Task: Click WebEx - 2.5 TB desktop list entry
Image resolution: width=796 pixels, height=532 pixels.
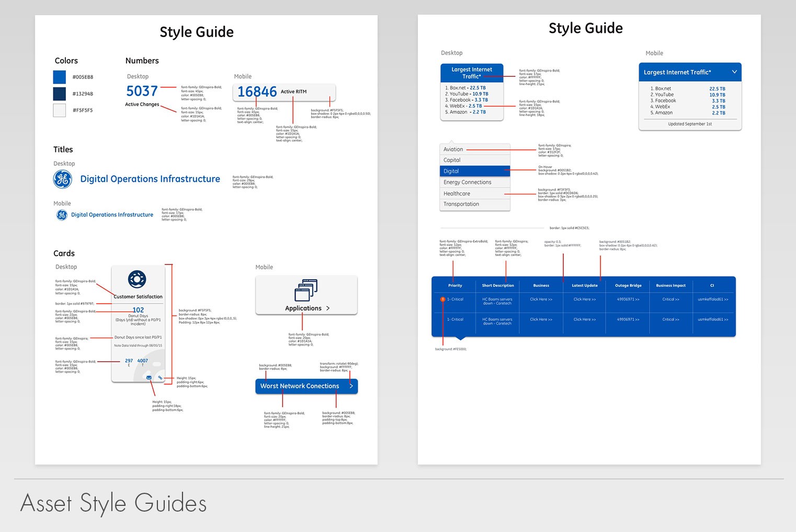Action: 463,106
